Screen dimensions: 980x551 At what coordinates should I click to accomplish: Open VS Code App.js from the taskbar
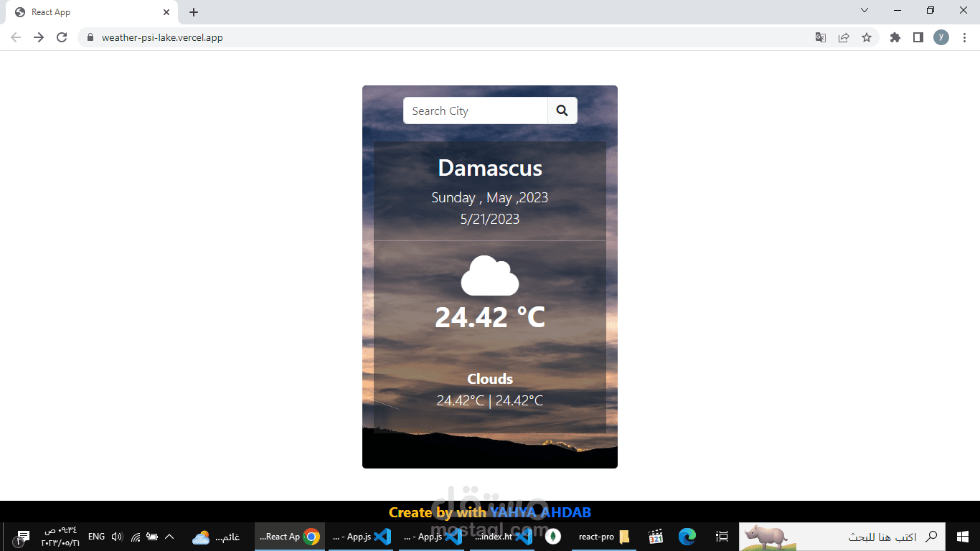(361, 537)
